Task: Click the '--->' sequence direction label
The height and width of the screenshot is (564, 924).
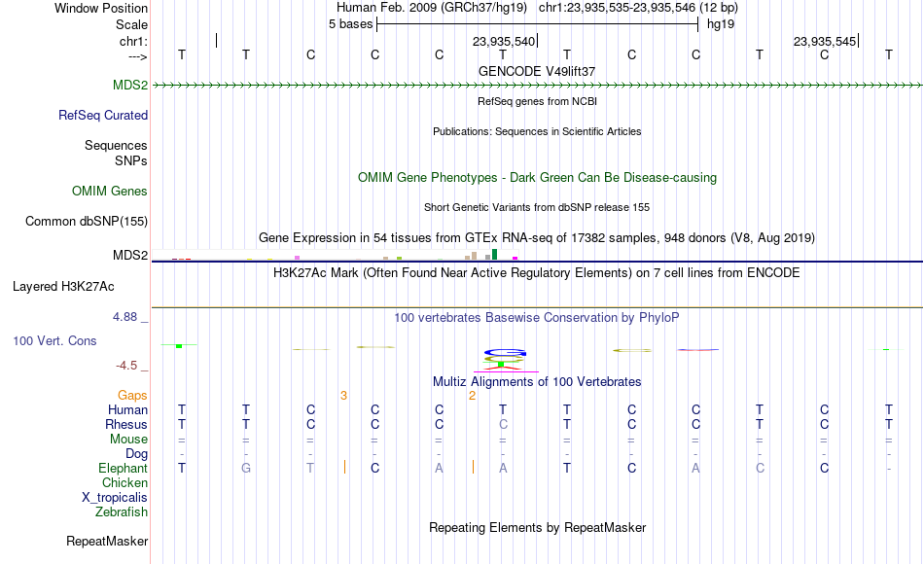Action: 137,56
